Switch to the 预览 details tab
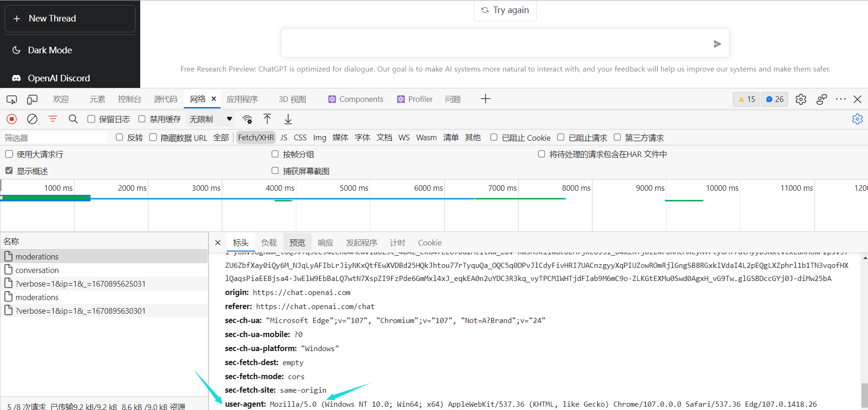Image resolution: width=868 pixels, height=410 pixels. pyautogui.click(x=297, y=243)
